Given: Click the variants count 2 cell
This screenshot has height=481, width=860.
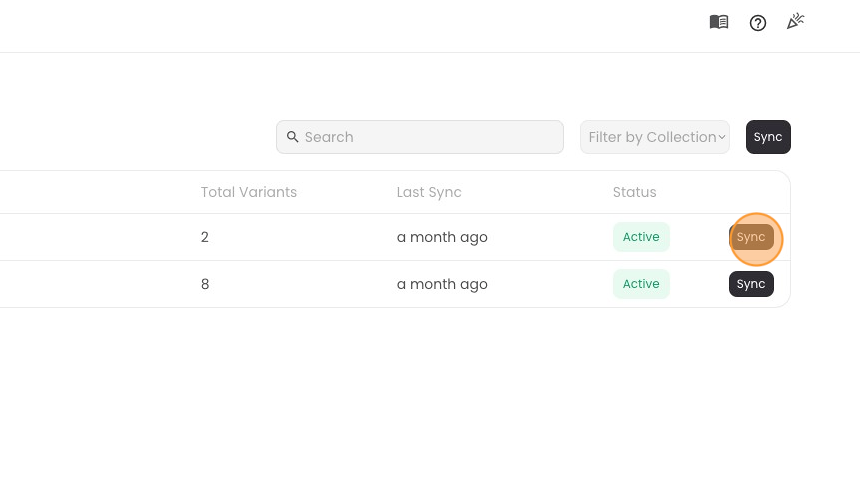Looking at the screenshot, I should pyautogui.click(x=205, y=237).
